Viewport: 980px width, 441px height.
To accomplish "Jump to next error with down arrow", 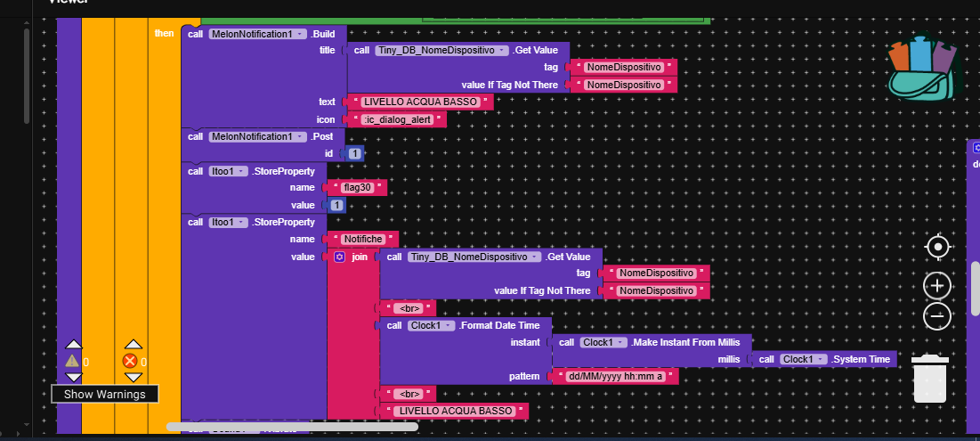I will pyautogui.click(x=133, y=378).
